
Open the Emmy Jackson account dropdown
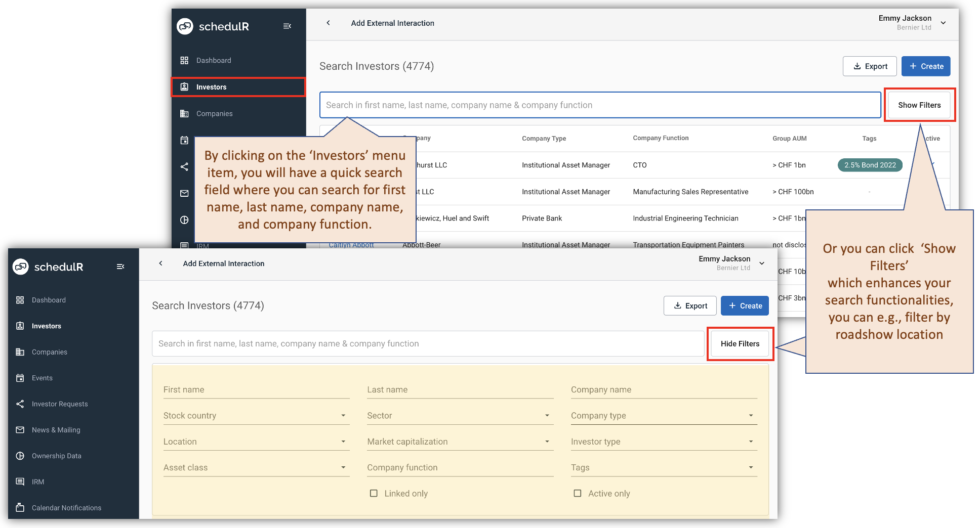(x=762, y=263)
